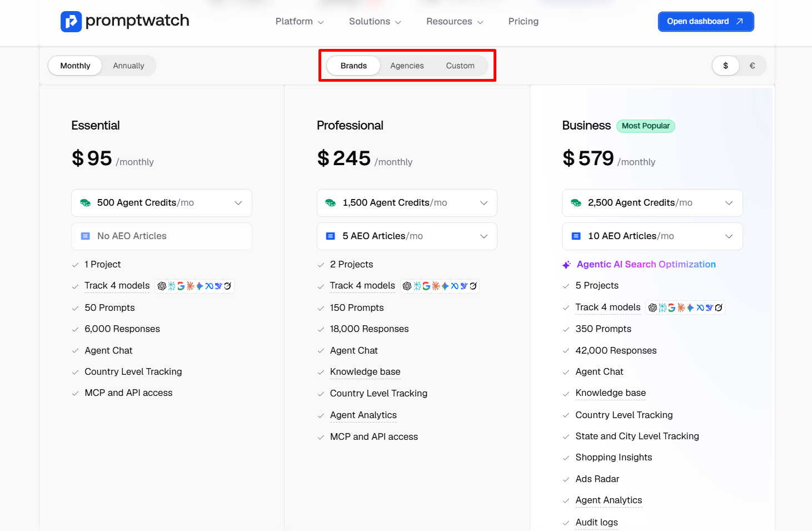This screenshot has height=531, width=812.
Task: Click the Most Popular badge
Action: click(646, 126)
